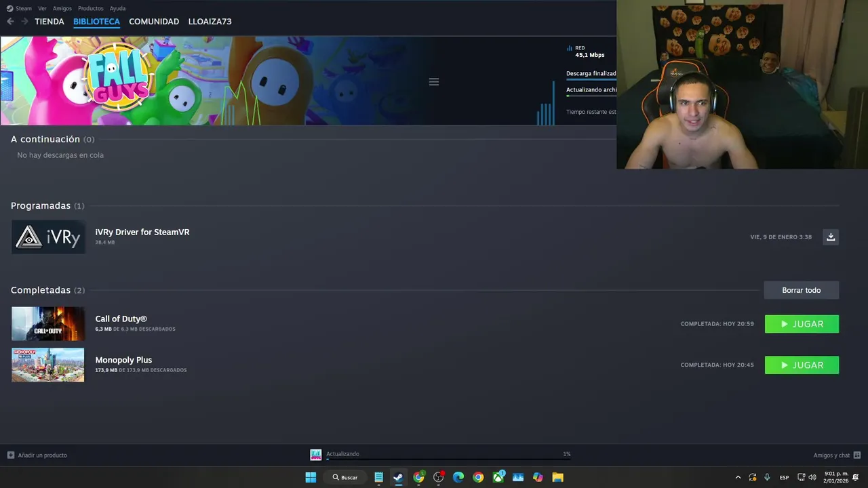The image size is (868, 488).
Task: Click iVRy Driver for SteamVR title
Action: tap(142, 232)
